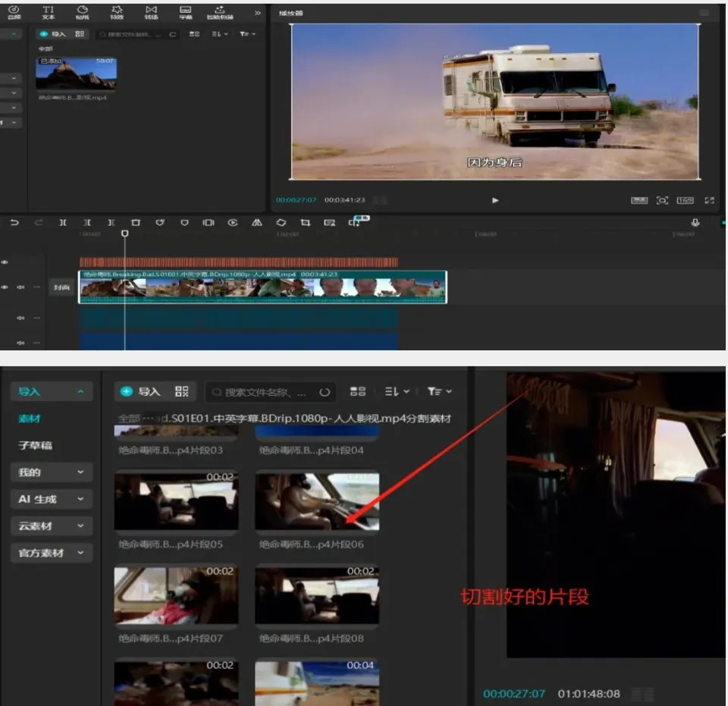The image size is (728, 706).
Task: Switch to grid view in lower media panel
Action: (x=357, y=391)
